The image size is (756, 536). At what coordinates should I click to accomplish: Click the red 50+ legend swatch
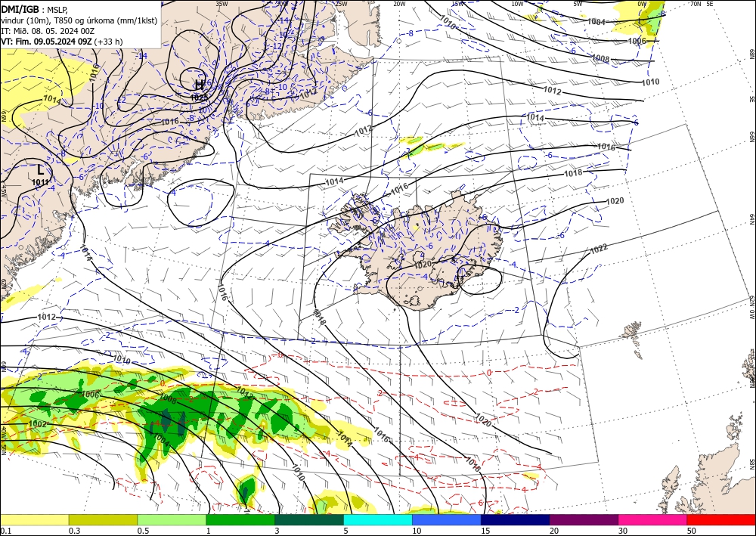tap(721, 519)
